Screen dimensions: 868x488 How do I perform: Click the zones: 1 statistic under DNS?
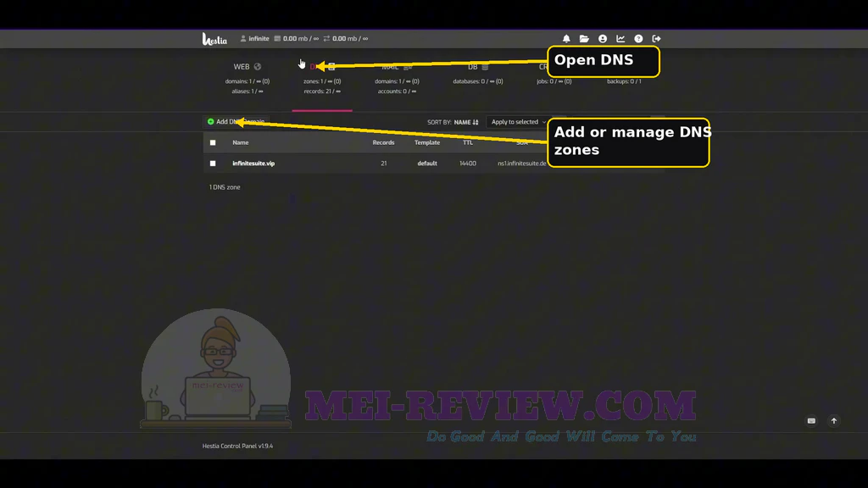[322, 81]
